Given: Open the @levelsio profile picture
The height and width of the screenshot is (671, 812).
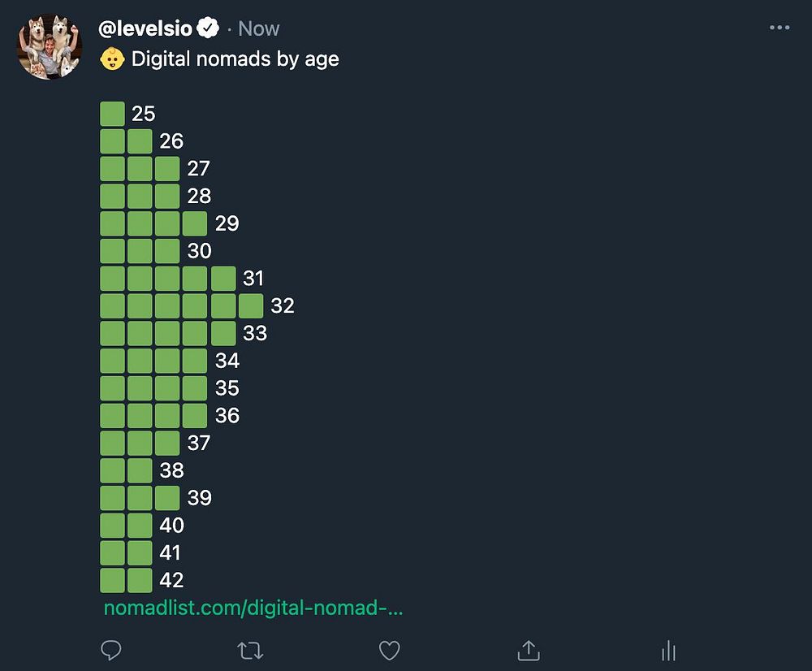Looking at the screenshot, I should [50, 45].
